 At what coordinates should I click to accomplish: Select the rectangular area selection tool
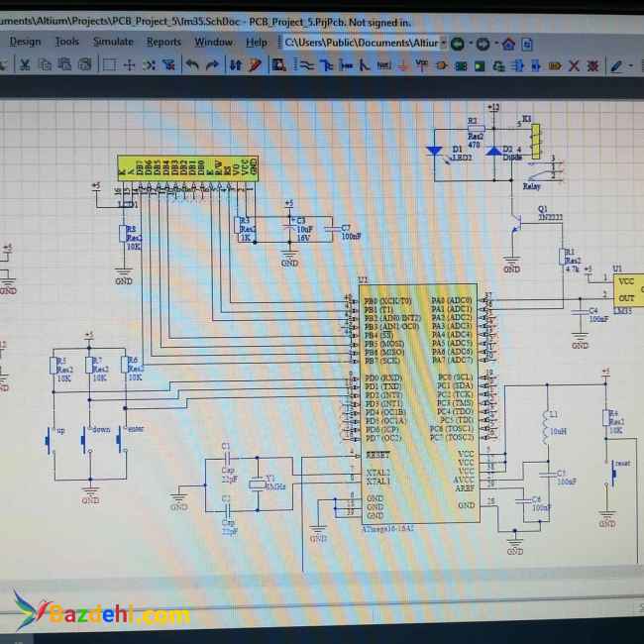109,65
